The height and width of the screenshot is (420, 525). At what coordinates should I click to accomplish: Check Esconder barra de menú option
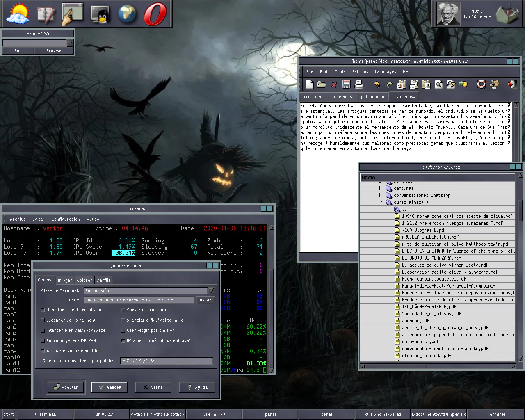(43, 320)
